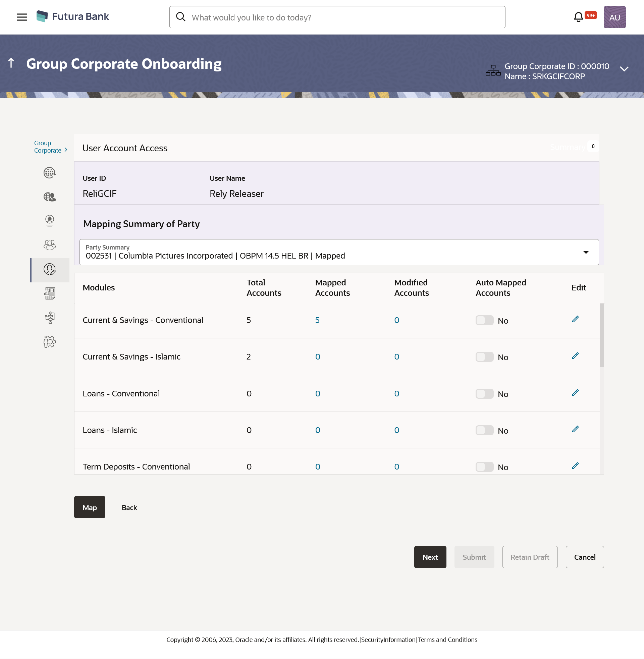This screenshot has height=659, width=644.
Task: Click the up arrow beside page title
Action: 11,63
